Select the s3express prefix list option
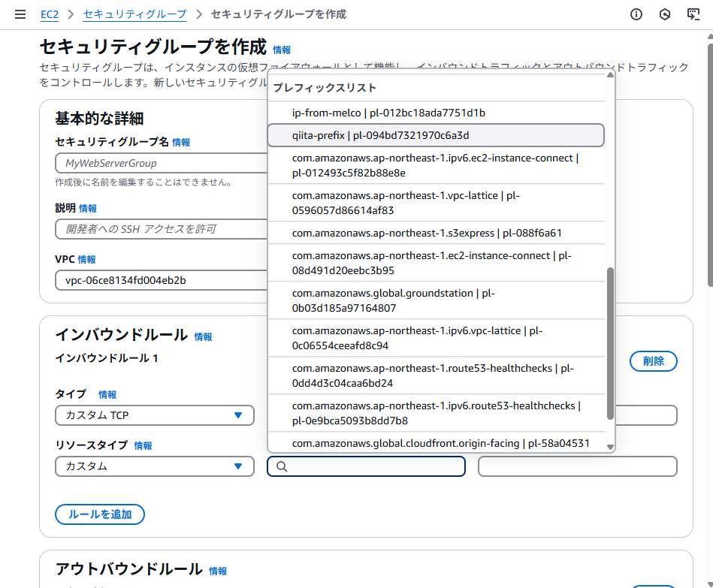Screen dimensions: 713x588 point(436,233)
